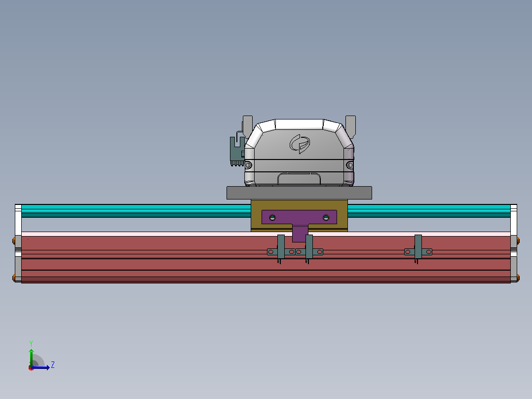Image resolution: width=532 pixels, height=399 pixels.
Task: Select the white right end plate
Action: 514,243
